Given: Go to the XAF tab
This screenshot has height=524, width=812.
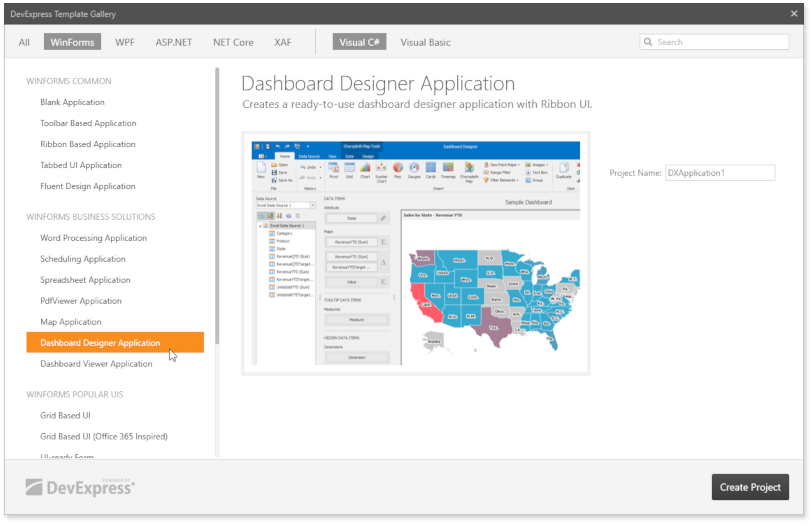Looking at the screenshot, I should (x=283, y=42).
